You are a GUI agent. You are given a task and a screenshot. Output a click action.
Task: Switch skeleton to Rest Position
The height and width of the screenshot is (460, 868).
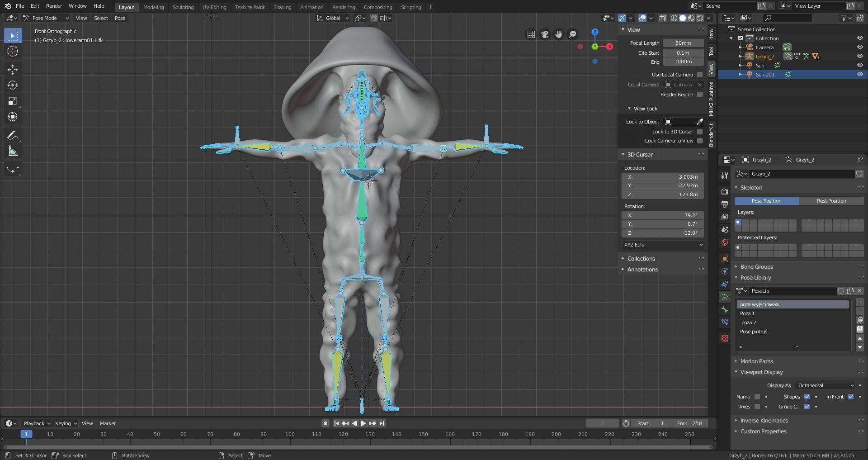click(831, 201)
